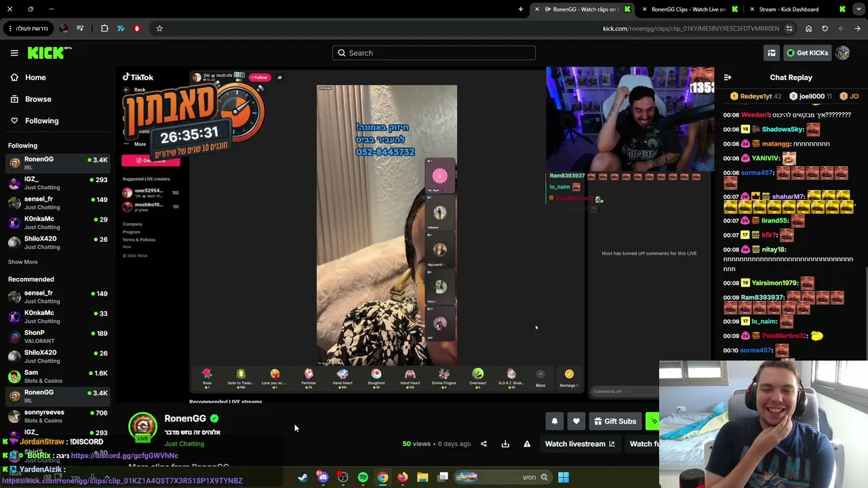Click the RonenGG channel avatar under the clip

click(143, 426)
